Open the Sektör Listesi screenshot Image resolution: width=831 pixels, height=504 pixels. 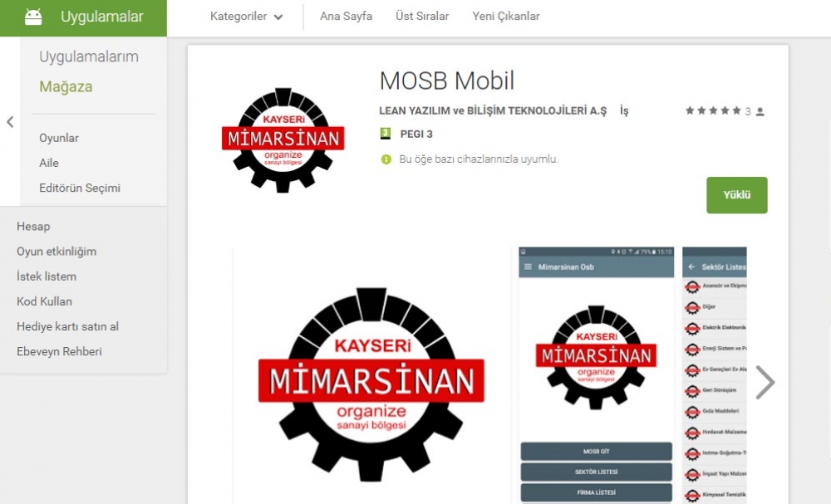coord(715,375)
